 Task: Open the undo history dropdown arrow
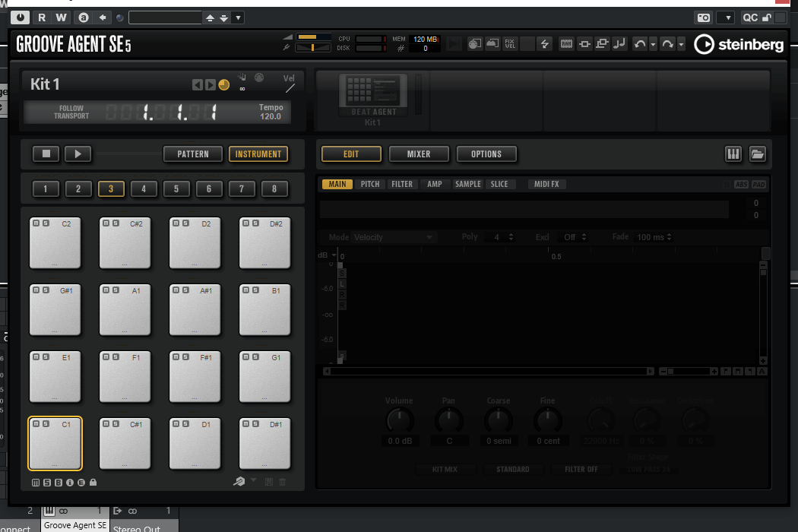point(653,44)
